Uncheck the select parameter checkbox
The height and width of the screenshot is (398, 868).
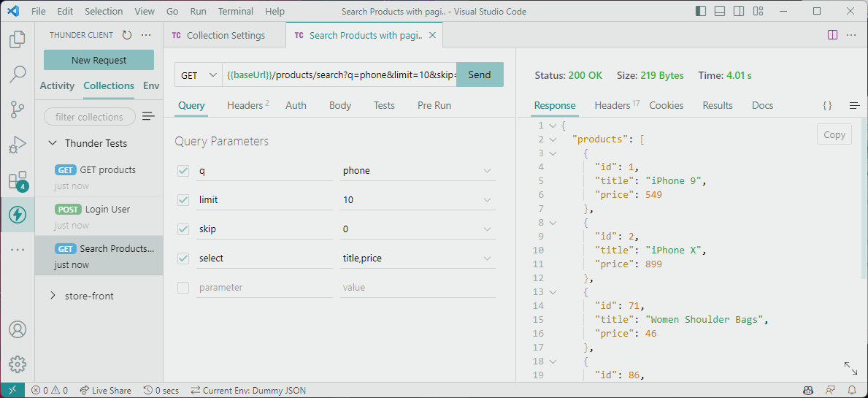pyautogui.click(x=183, y=259)
